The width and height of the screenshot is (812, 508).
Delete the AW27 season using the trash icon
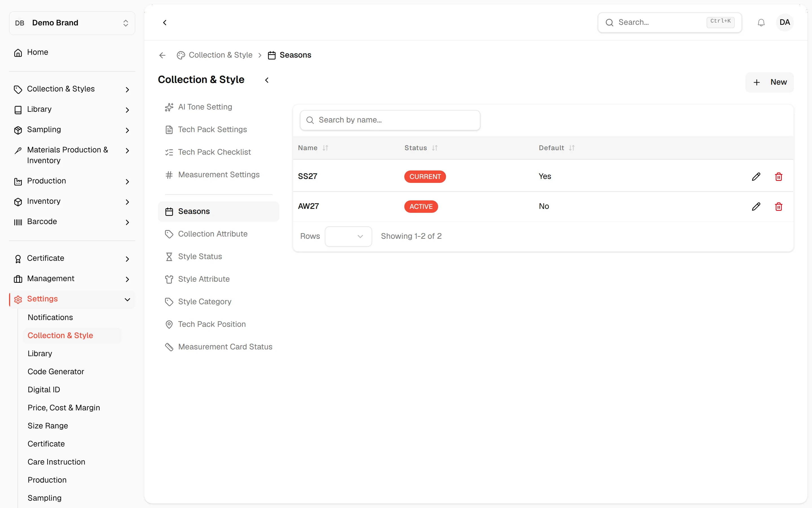(778, 206)
